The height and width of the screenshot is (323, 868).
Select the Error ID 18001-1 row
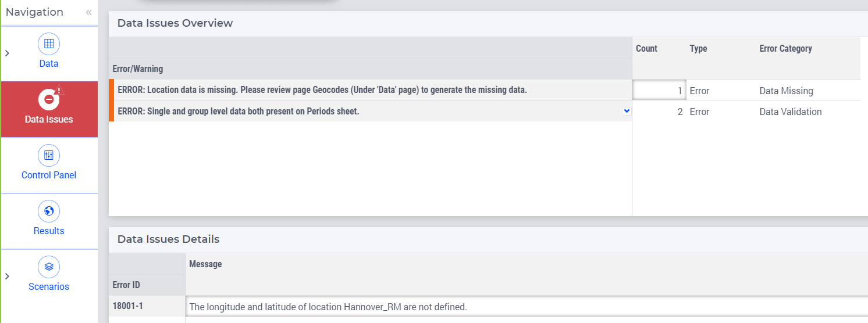[147, 306]
